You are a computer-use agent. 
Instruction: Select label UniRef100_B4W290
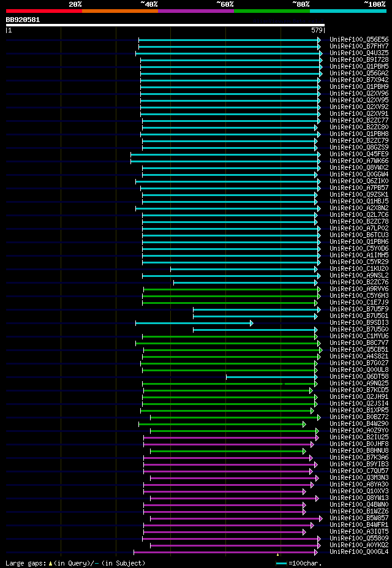359,424
